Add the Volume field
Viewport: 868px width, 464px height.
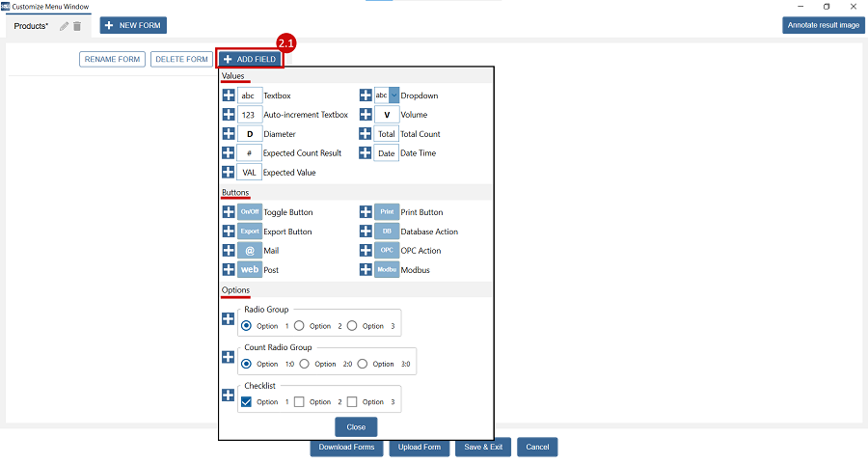coord(366,115)
